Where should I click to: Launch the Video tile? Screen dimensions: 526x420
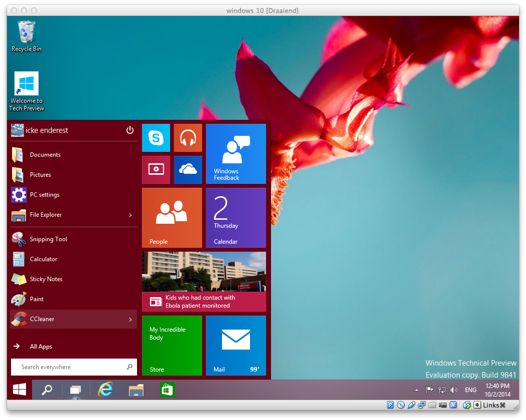(x=156, y=170)
